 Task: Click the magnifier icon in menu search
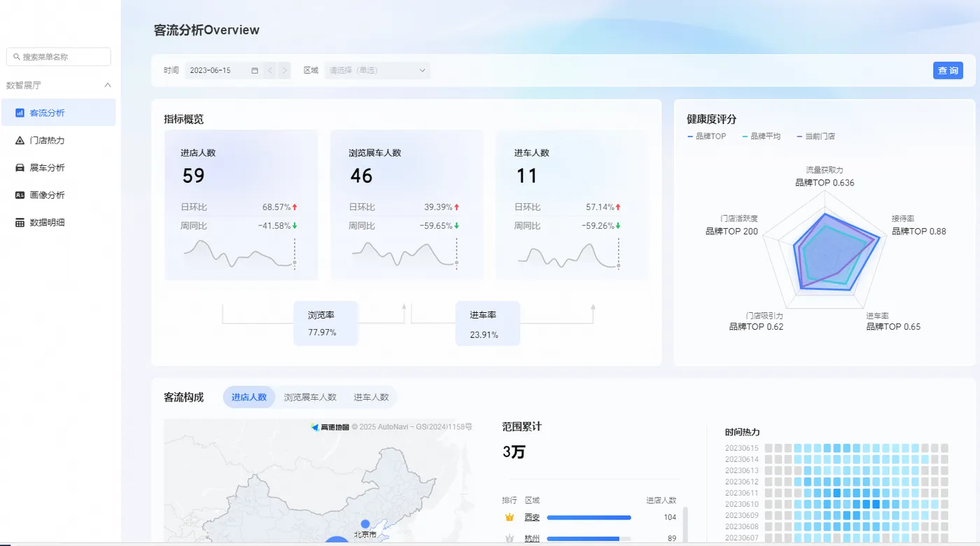tap(17, 57)
